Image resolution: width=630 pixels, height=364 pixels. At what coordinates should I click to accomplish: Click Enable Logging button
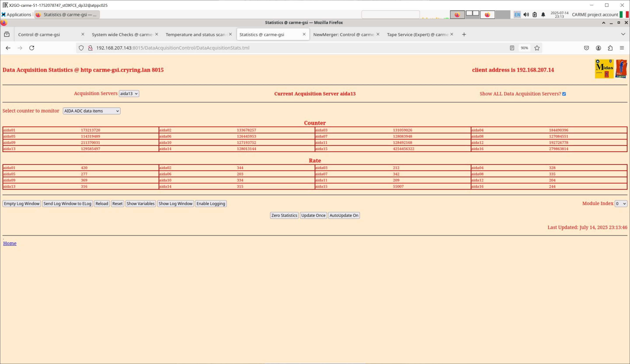pos(211,204)
